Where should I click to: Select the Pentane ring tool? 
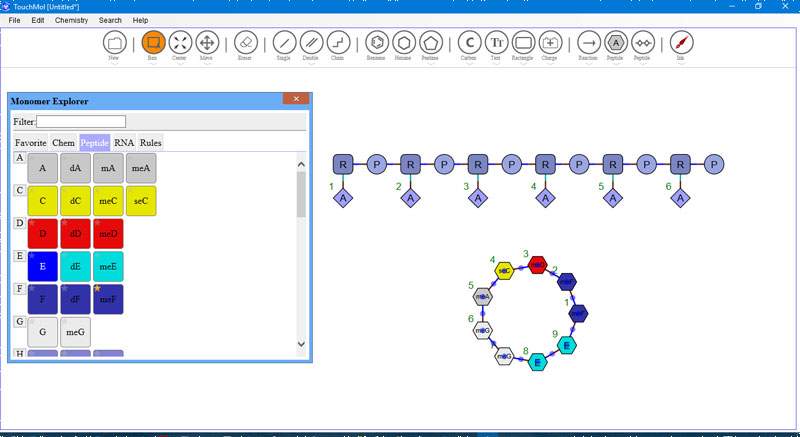[x=431, y=43]
